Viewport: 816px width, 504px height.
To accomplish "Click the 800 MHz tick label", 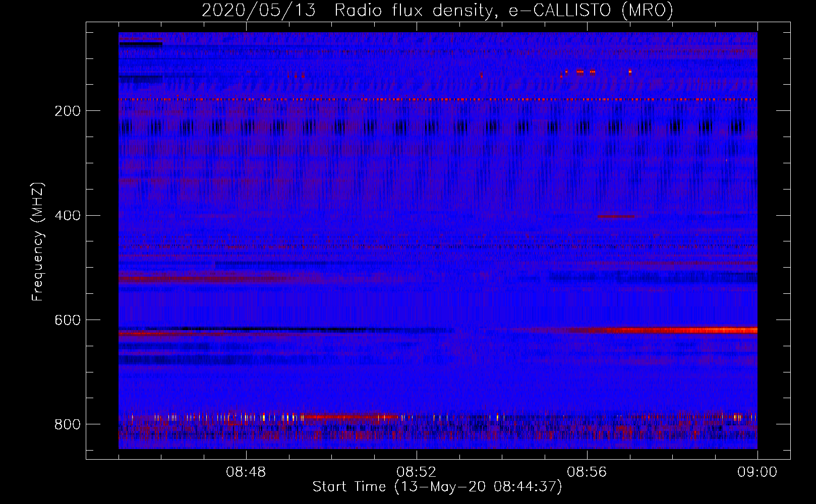I will [x=68, y=424].
